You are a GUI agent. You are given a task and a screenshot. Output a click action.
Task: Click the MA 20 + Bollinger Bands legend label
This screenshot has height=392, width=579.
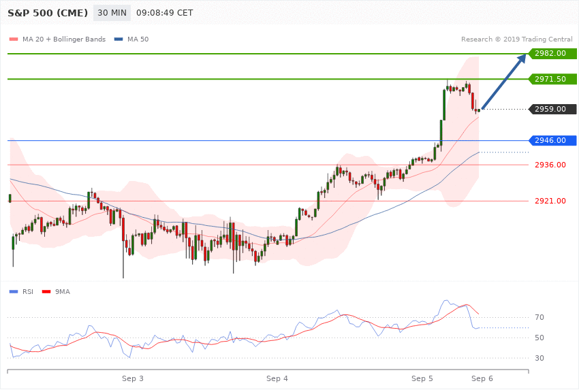tap(64, 39)
